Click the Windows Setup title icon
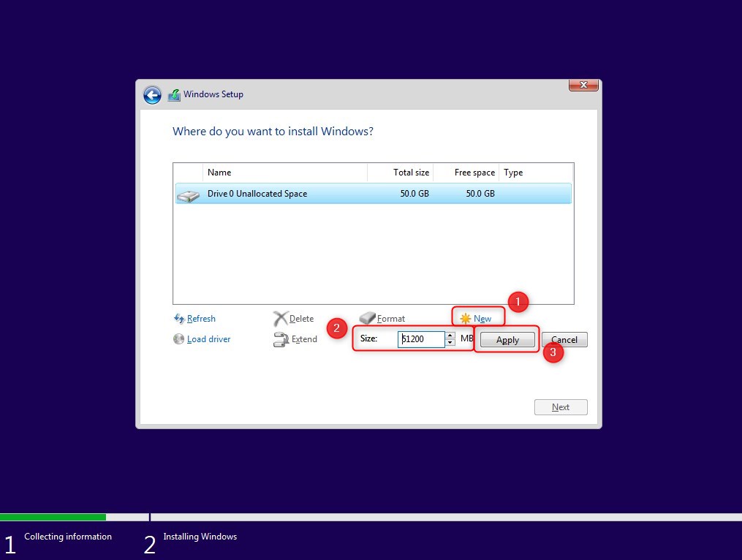 [x=174, y=95]
